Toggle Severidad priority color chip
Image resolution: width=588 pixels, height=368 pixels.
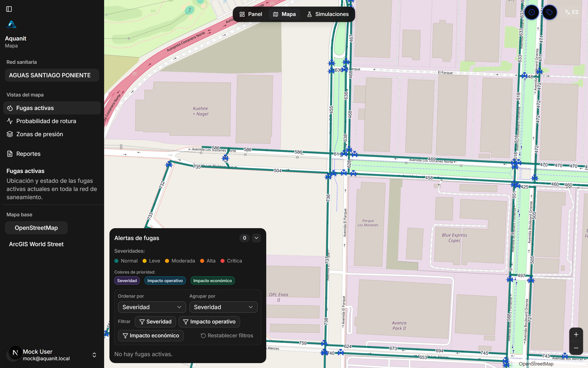click(x=127, y=281)
